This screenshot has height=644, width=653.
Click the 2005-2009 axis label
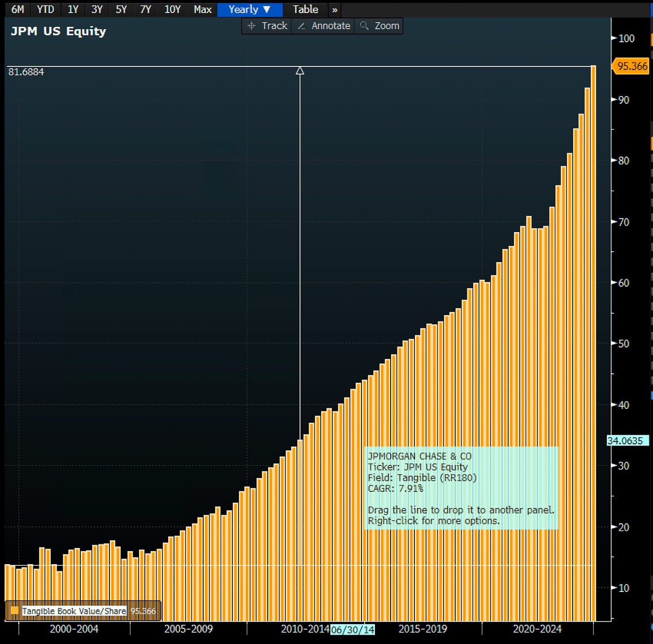[x=188, y=629]
